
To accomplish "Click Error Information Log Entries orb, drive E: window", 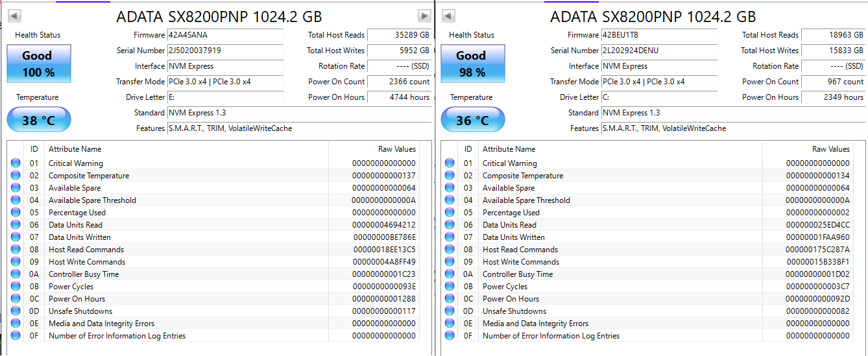I will 16,336.
